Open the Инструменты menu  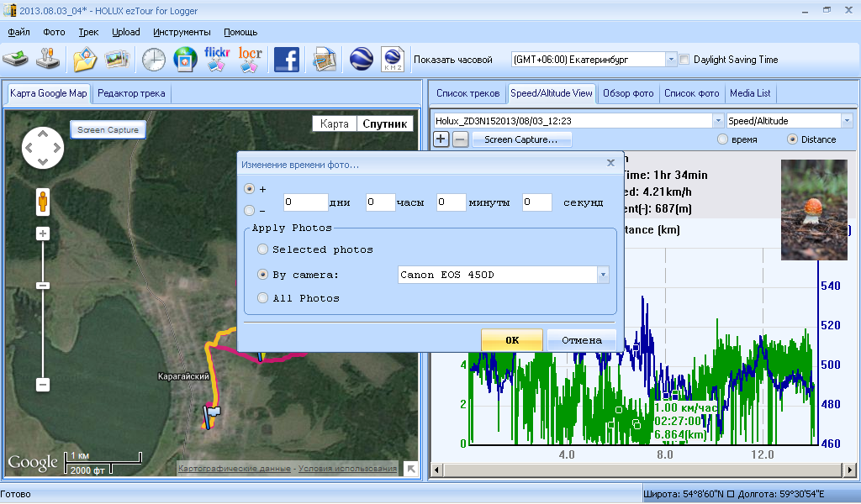click(182, 32)
